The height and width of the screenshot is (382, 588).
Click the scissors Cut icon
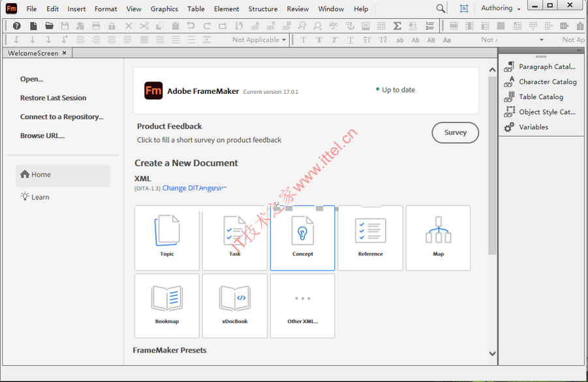tap(144, 26)
